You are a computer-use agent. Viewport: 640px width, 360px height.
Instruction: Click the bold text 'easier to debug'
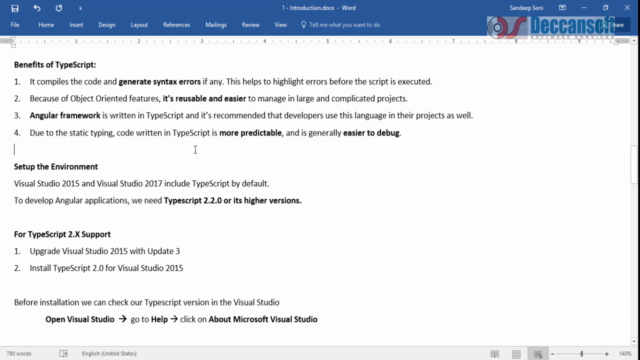371,133
